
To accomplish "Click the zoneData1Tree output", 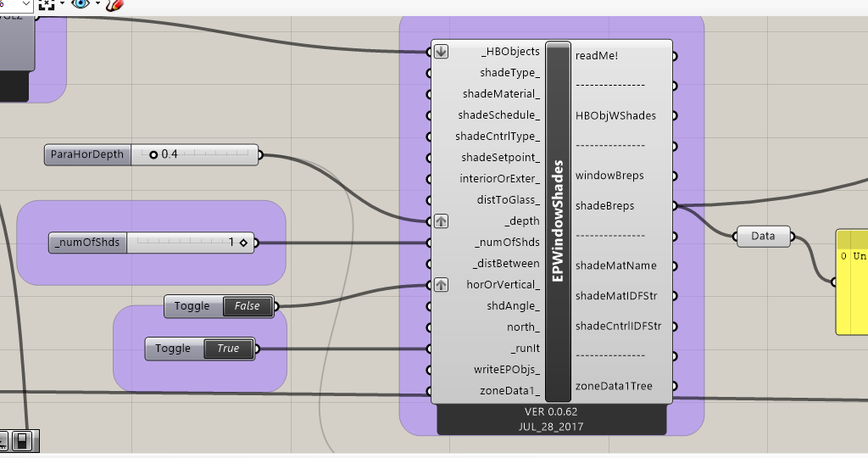I will pyautogui.click(x=614, y=387).
